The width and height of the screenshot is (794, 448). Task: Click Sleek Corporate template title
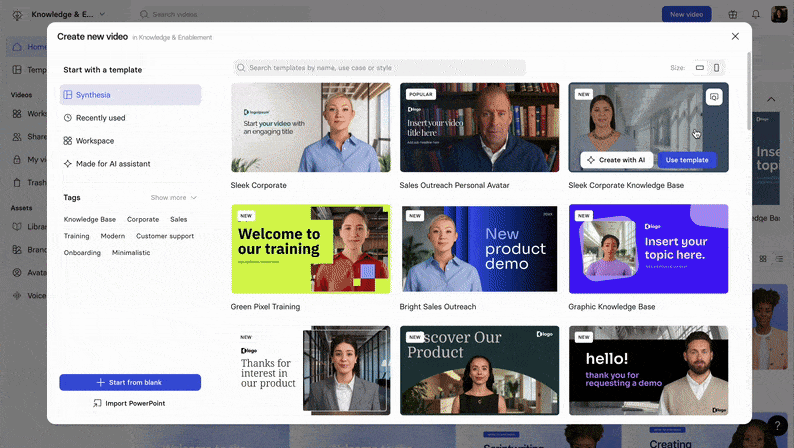coord(258,185)
